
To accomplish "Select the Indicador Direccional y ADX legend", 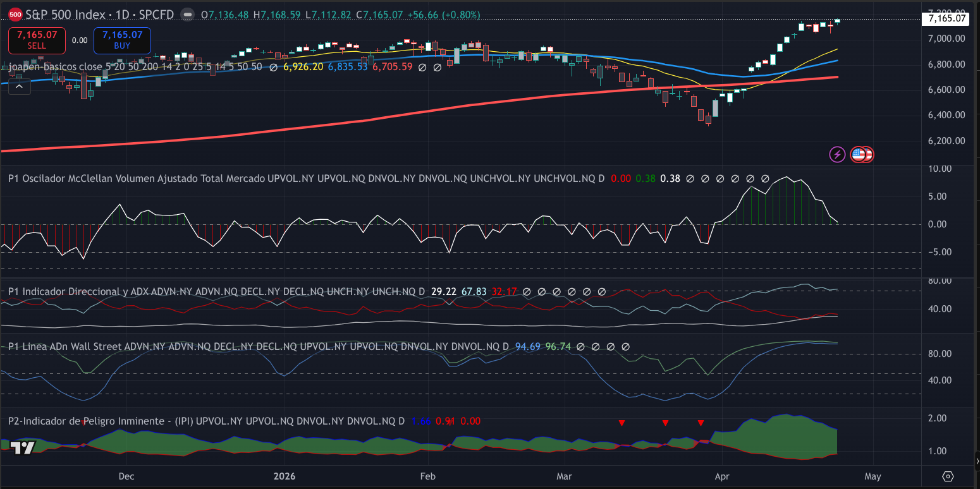I will coord(217,292).
